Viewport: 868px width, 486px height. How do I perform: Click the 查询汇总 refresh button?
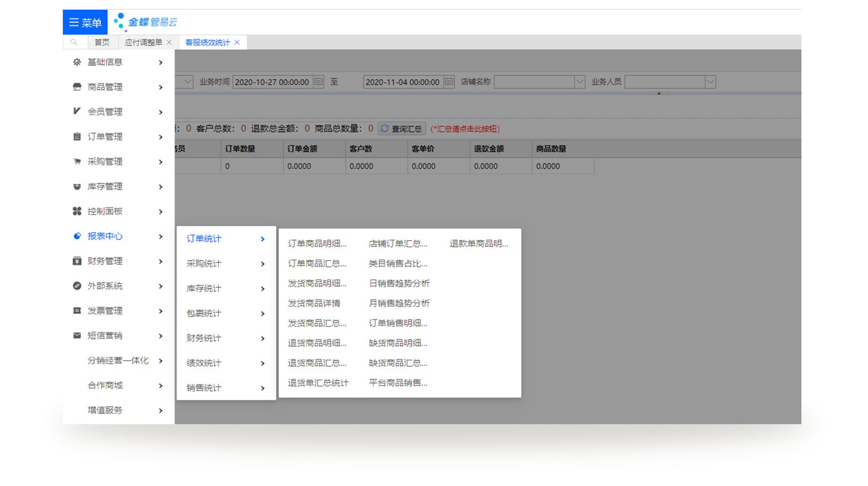[401, 128]
